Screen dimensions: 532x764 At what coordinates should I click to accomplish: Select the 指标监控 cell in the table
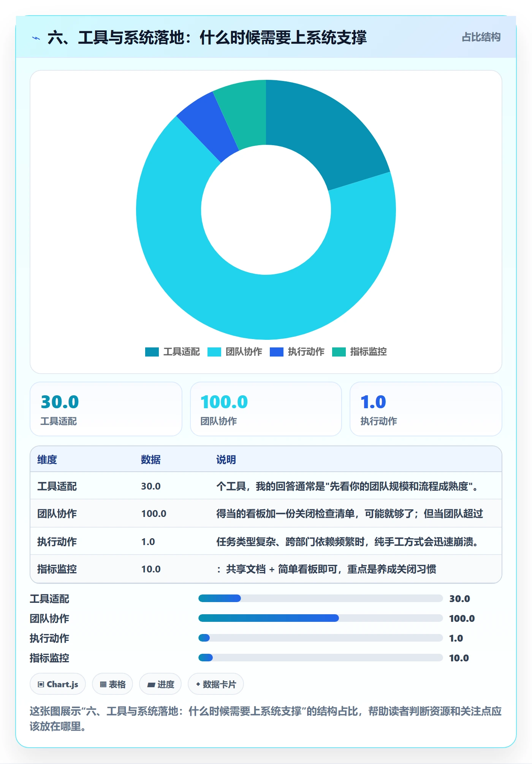(57, 569)
